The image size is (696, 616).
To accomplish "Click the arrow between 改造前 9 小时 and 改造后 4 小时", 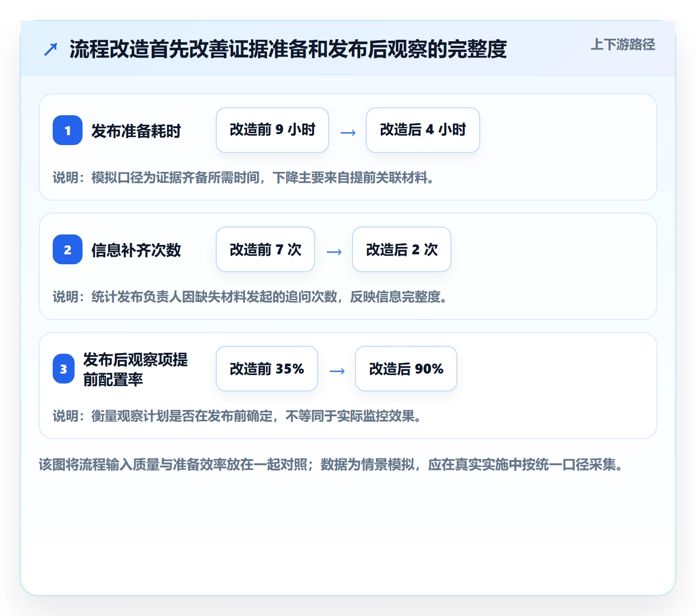I will click(x=348, y=132).
